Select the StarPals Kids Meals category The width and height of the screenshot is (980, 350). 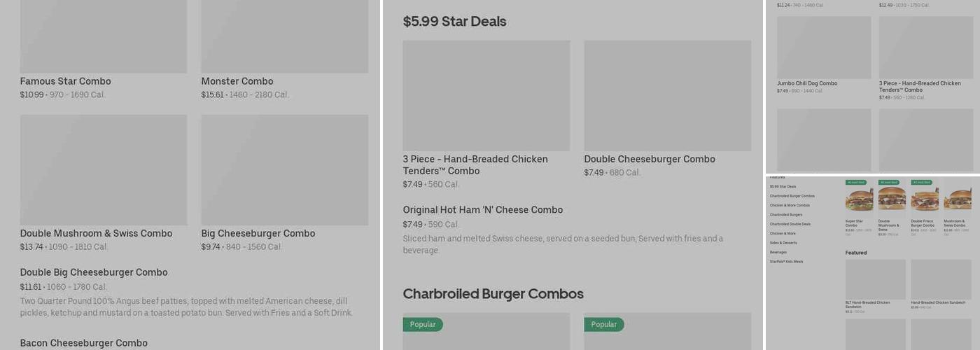[x=786, y=262]
